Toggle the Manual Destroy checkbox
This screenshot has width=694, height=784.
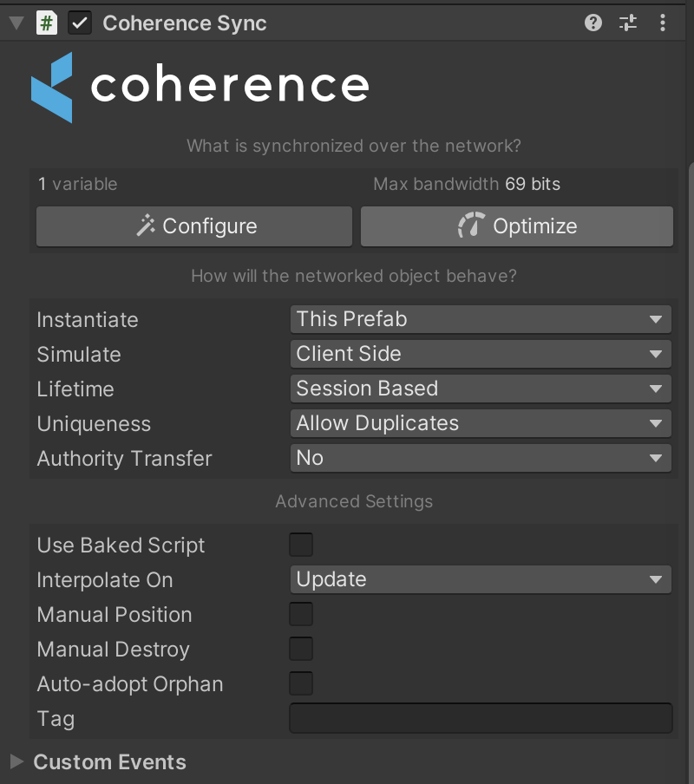tap(301, 649)
